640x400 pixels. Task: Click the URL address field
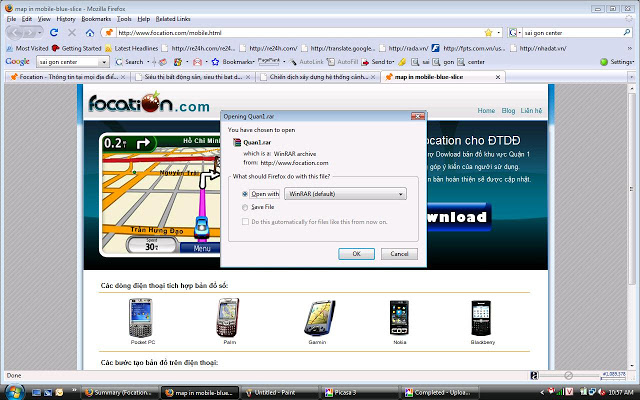pyautogui.click(x=300, y=32)
